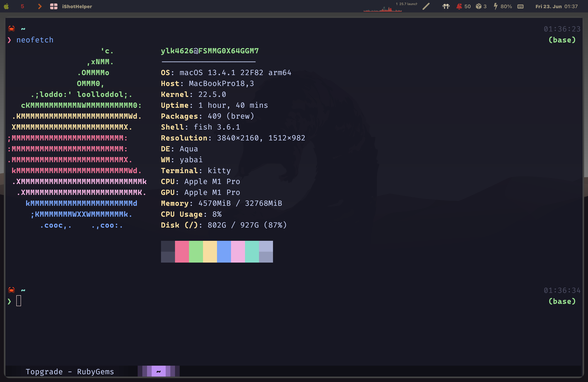Click the green color swatch
This screenshot has height=382, width=588.
pyautogui.click(x=196, y=251)
